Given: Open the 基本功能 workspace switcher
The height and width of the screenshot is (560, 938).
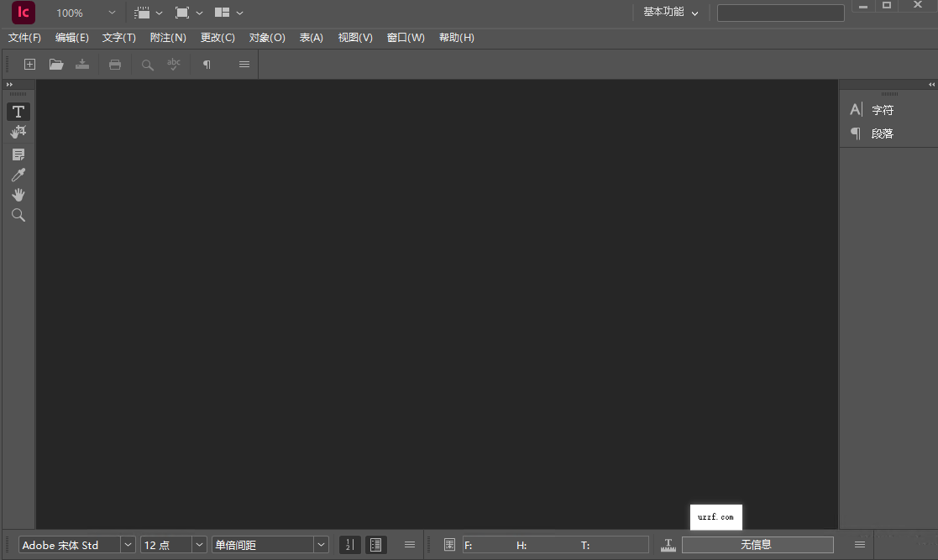Looking at the screenshot, I should click(669, 13).
